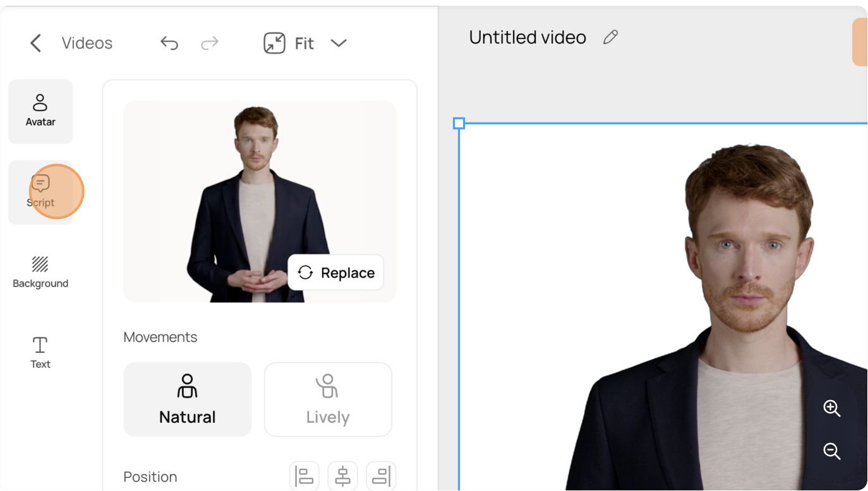Zoom out on the canvas

[x=832, y=451]
